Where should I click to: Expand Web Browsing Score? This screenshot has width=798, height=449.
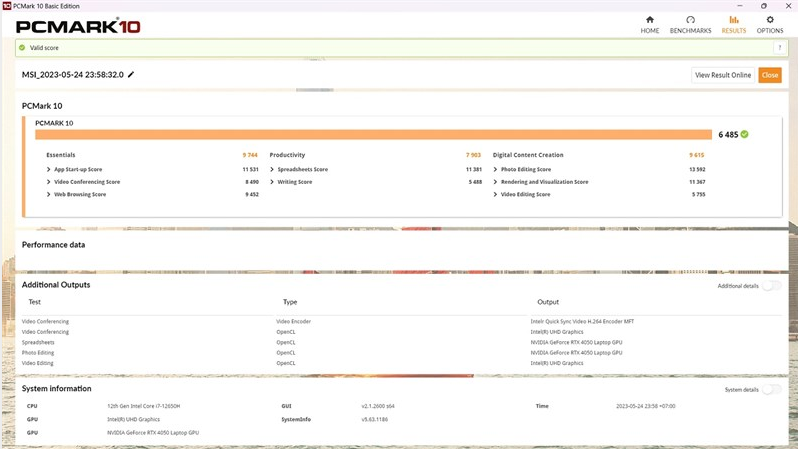click(x=48, y=194)
